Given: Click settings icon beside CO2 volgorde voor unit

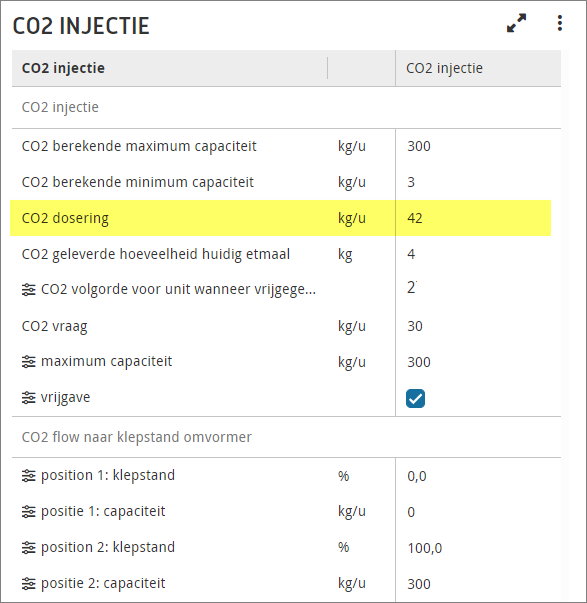Looking at the screenshot, I should tap(29, 290).
